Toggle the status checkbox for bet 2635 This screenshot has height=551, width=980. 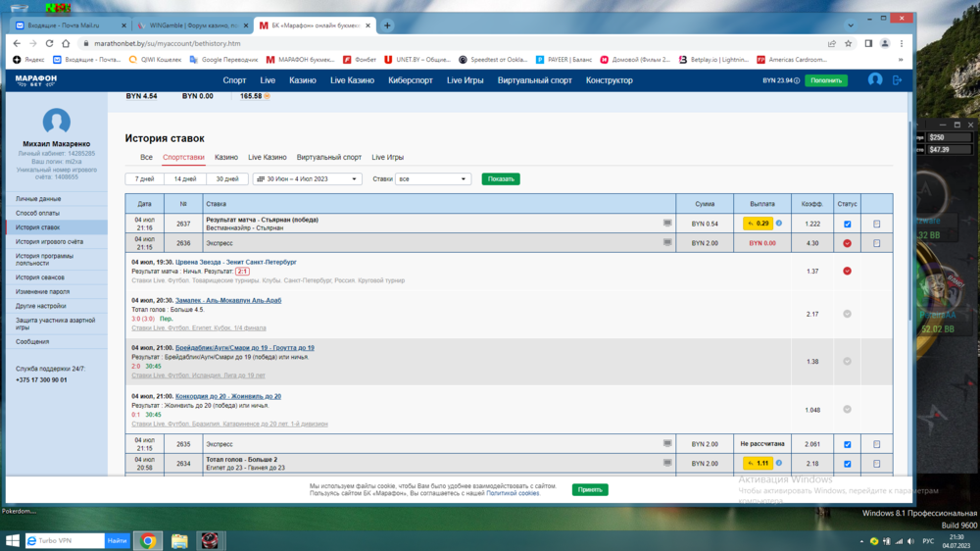pos(847,444)
